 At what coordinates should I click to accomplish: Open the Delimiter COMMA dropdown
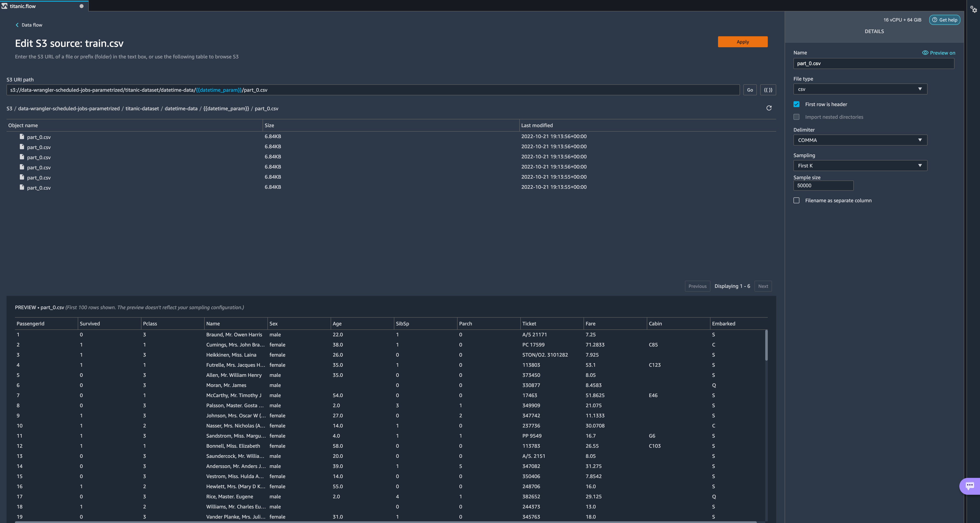pyautogui.click(x=860, y=140)
